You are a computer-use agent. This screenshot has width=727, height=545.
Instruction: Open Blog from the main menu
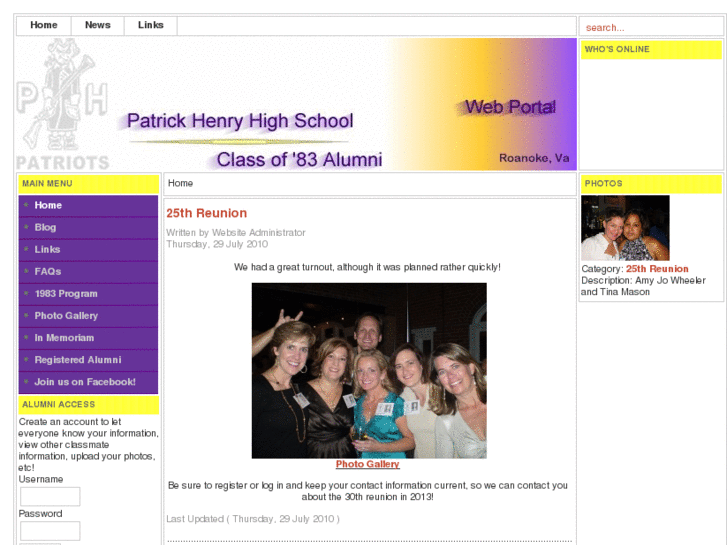pyautogui.click(x=88, y=228)
